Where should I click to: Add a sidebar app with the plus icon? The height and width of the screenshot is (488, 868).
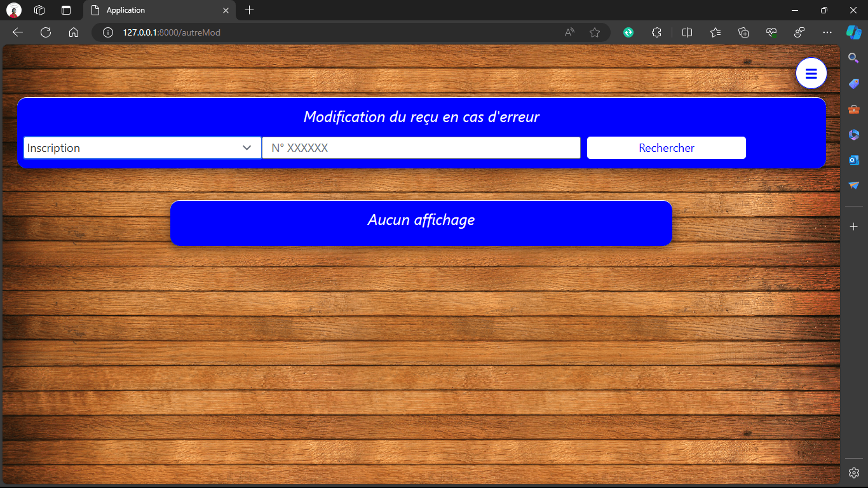coord(854,227)
